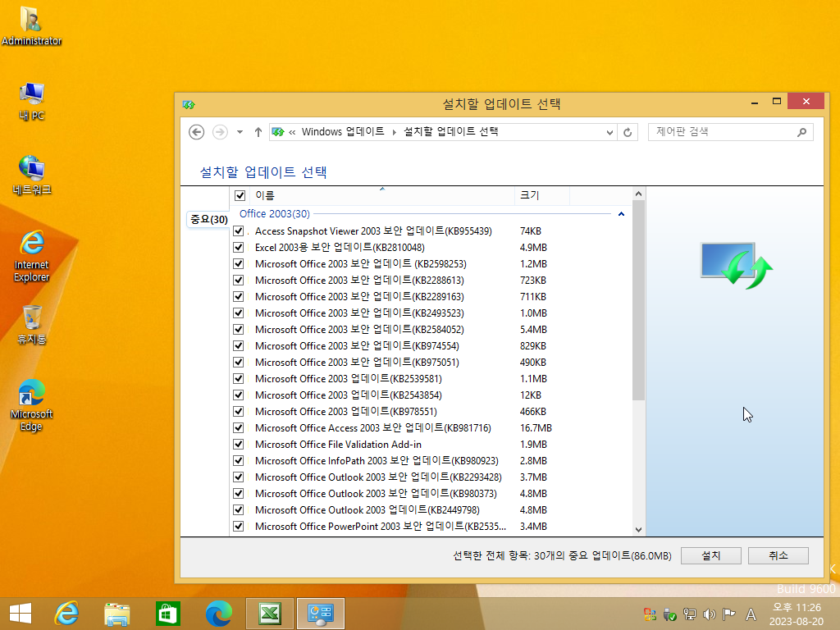Click the IME language indicator A
Viewport: 840px width, 630px height.
click(x=751, y=614)
